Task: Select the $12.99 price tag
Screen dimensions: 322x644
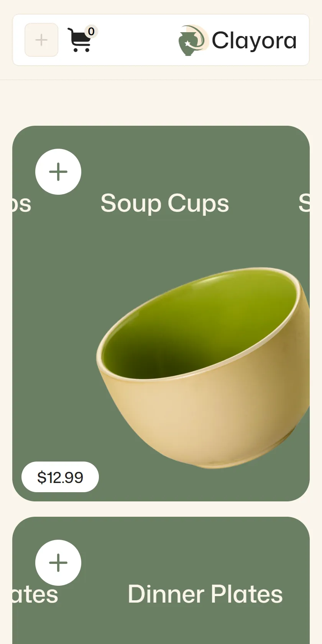Action: click(x=60, y=477)
